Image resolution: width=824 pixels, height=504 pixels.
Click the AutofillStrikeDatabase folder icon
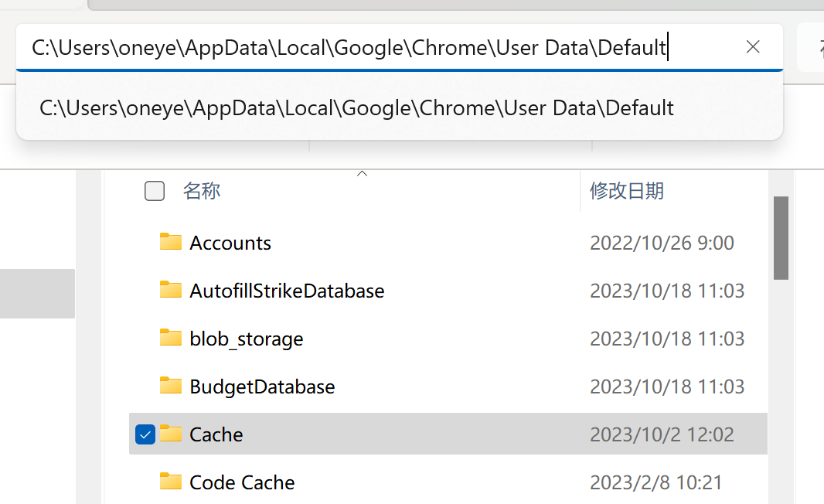pos(170,290)
